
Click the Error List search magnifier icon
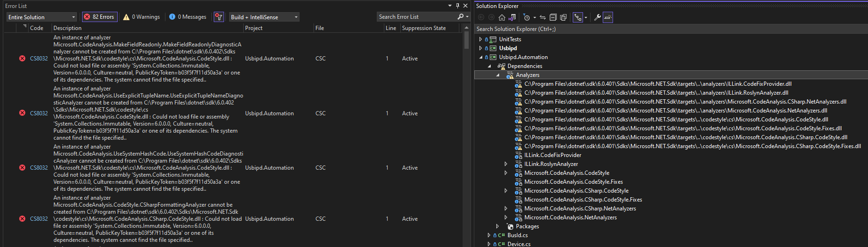coord(461,17)
